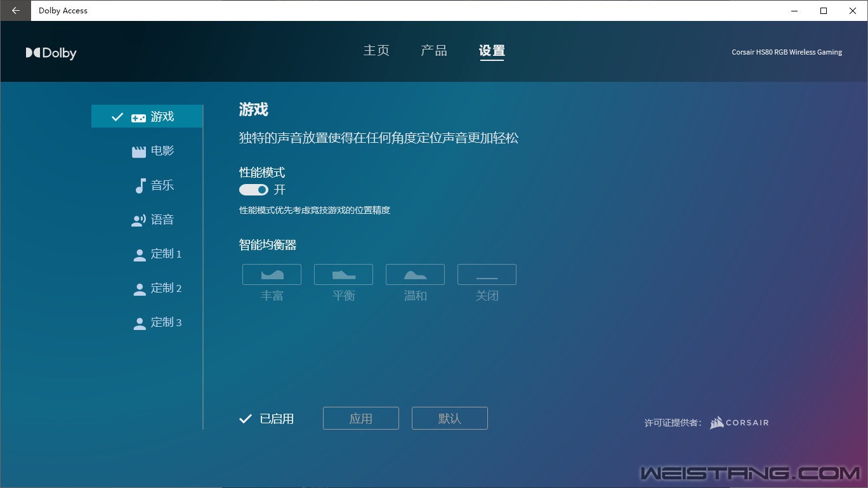Select the 音乐 music note icon
This screenshot has height=488, width=868.
tap(140, 186)
